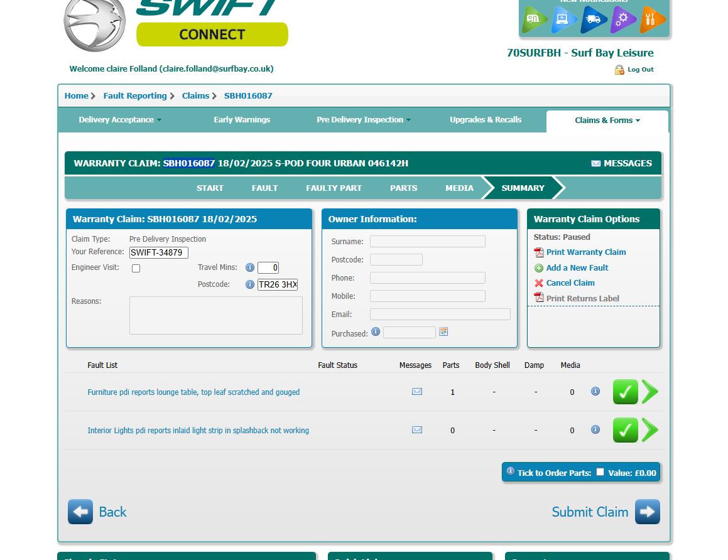728x560 pixels.
Task: Select the SUMMARY claim step
Action: tap(523, 188)
